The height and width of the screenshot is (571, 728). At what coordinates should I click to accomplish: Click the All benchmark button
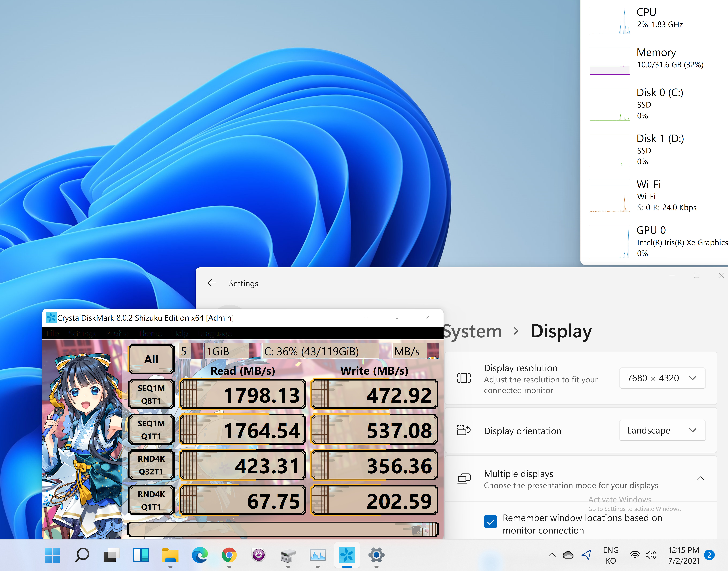point(151,359)
